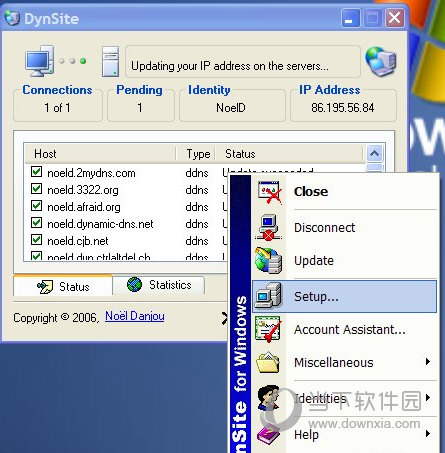Click the Setup computers icon
The image size is (445, 453).
(269, 295)
